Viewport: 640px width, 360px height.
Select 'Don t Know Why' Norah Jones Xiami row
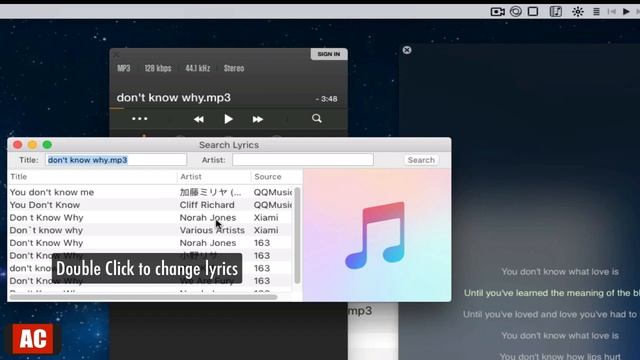[150, 218]
